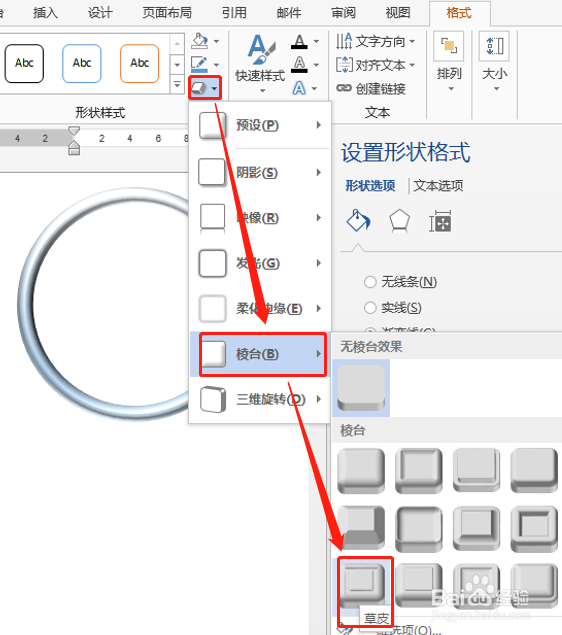Choose the second bevel preset in row one

[419, 471]
